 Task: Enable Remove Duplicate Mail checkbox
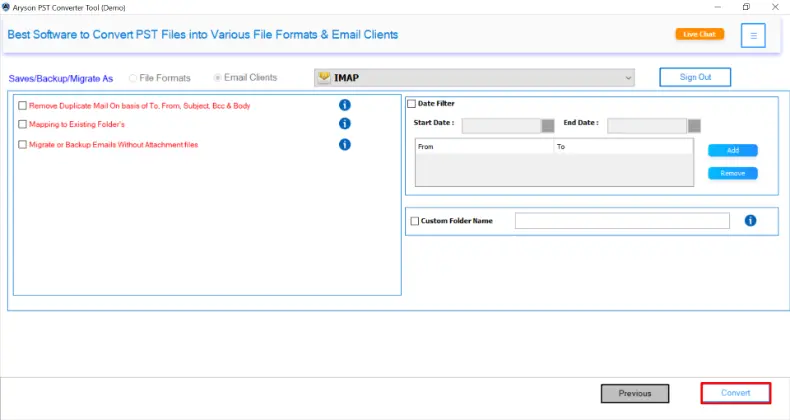(22, 105)
